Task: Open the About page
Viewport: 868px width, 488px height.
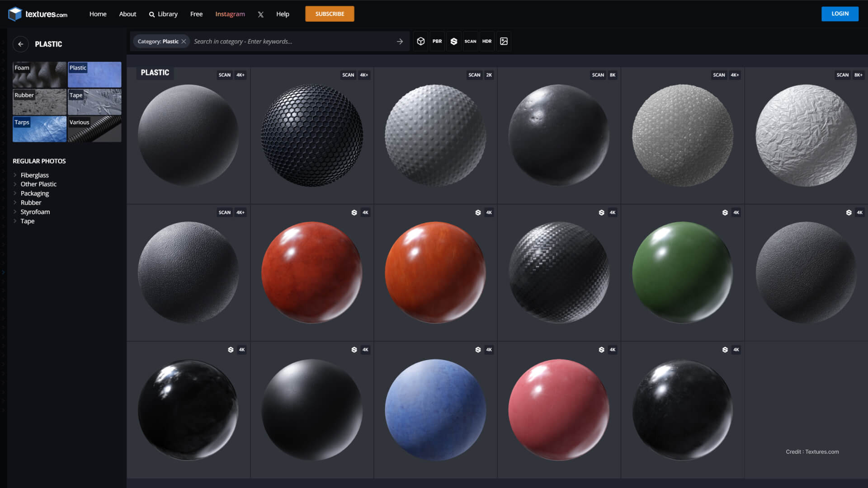Action: pos(127,14)
